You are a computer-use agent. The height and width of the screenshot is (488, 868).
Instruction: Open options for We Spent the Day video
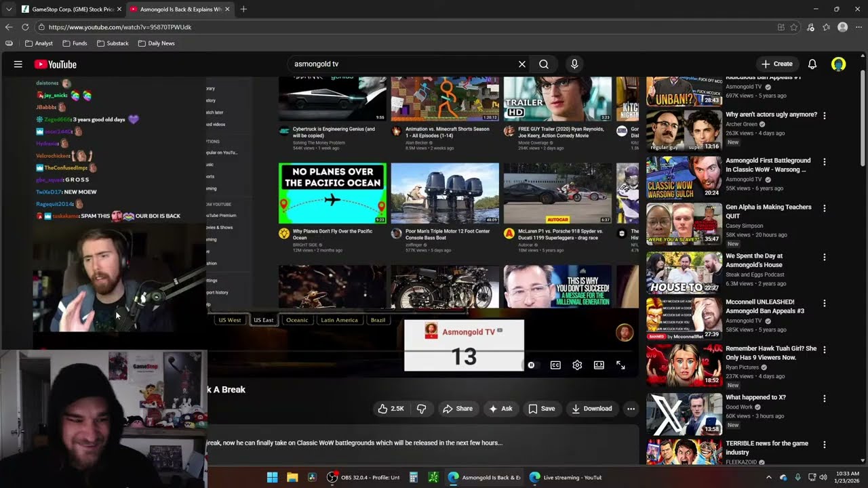pos(825,258)
